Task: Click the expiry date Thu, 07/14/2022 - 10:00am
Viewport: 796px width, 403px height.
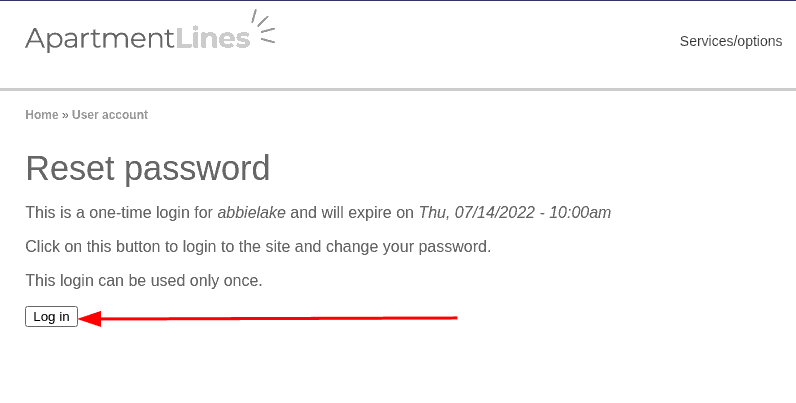Action: [514, 212]
